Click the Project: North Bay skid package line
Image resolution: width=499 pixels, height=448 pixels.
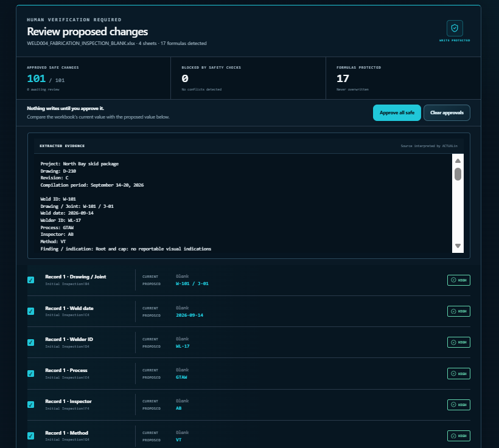click(x=80, y=164)
